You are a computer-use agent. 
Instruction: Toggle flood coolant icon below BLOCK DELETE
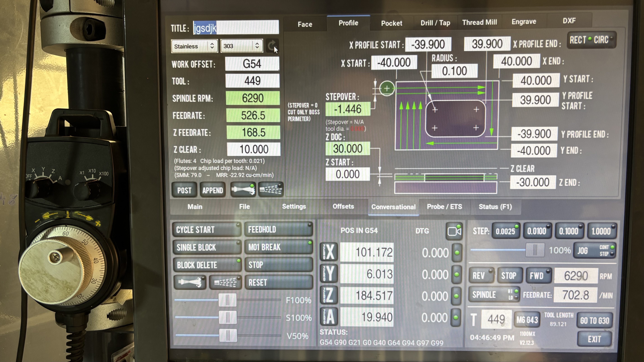click(x=190, y=282)
